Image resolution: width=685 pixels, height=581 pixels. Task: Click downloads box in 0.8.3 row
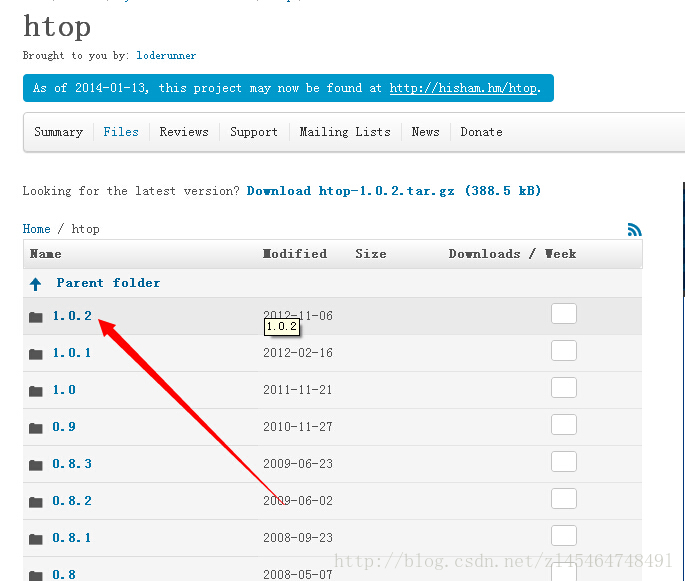coord(564,462)
